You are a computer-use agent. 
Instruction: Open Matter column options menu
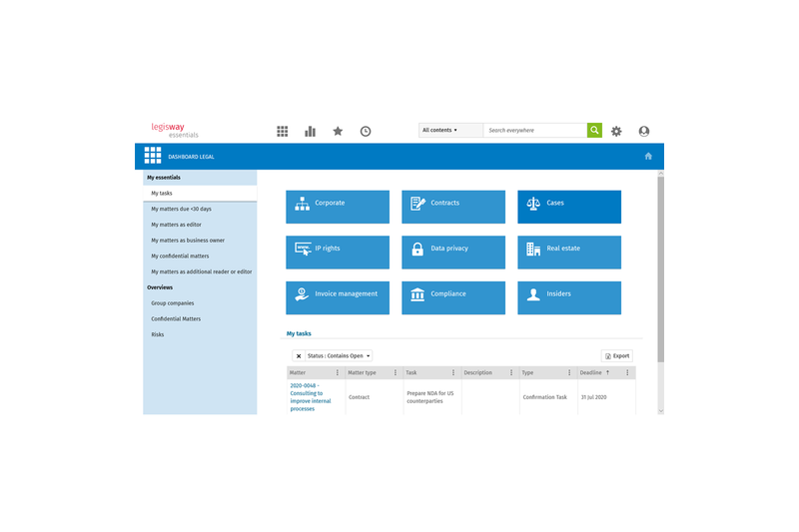click(338, 372)
